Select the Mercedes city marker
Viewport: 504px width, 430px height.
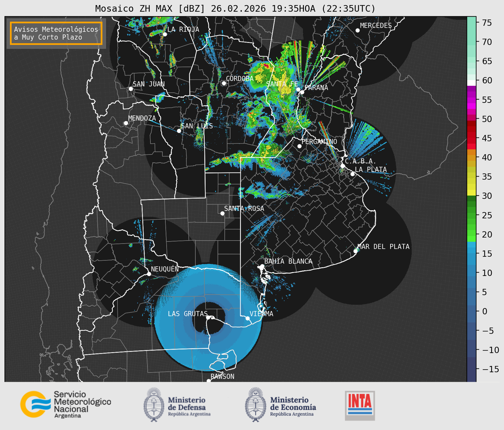(358, 31)
